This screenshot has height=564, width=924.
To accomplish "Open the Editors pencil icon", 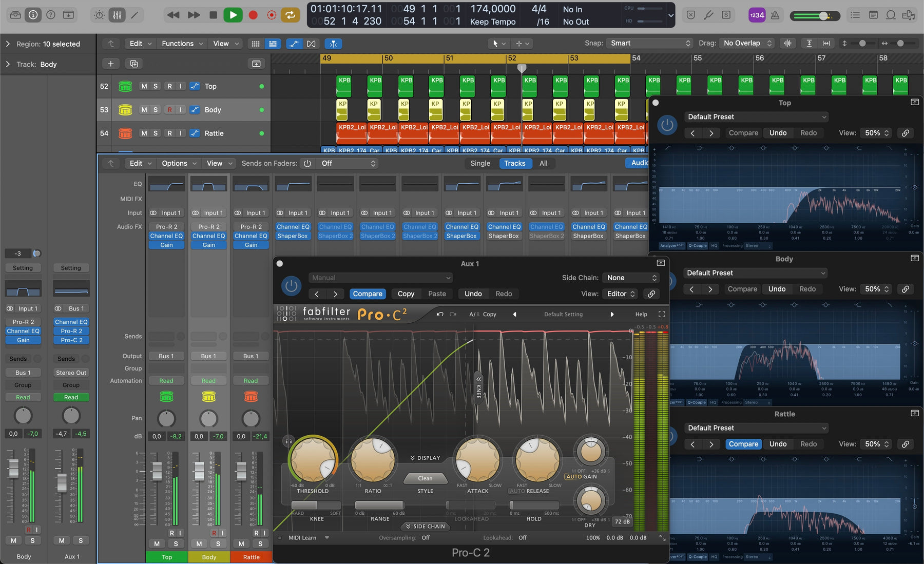I will click(134, 15).
